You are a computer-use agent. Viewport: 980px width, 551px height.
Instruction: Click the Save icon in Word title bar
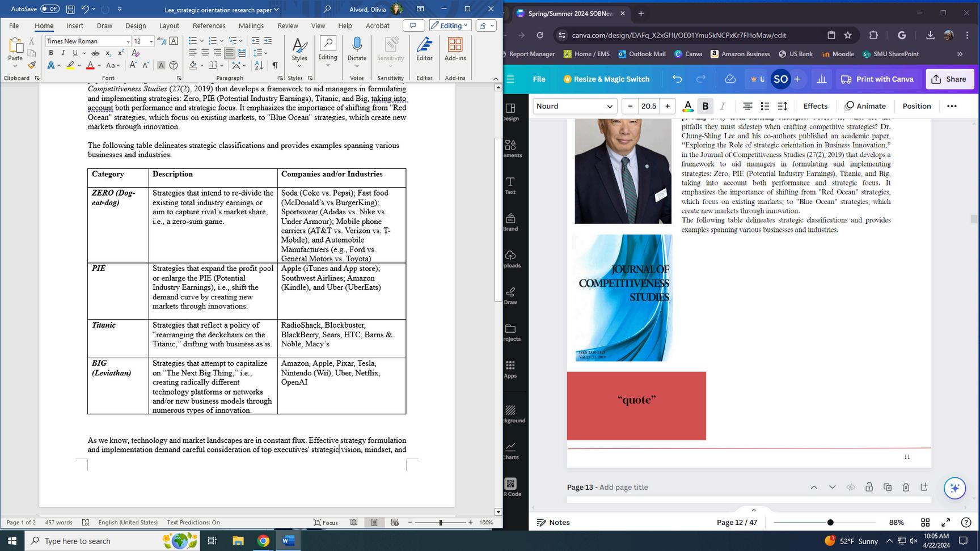click(x=70, y=9)
